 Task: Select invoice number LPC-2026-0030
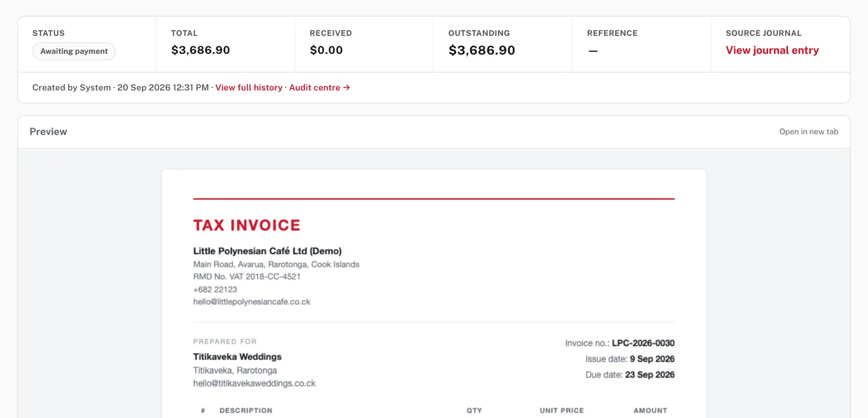643,343
